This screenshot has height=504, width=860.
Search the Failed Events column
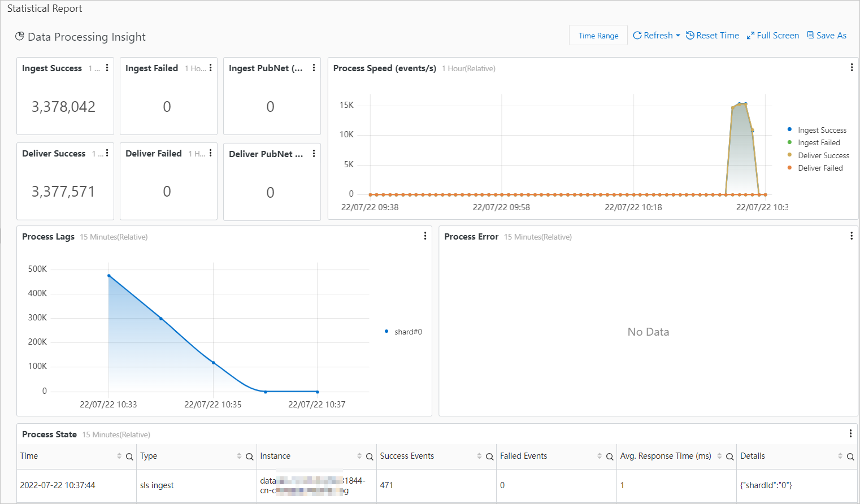click(610, 457)
